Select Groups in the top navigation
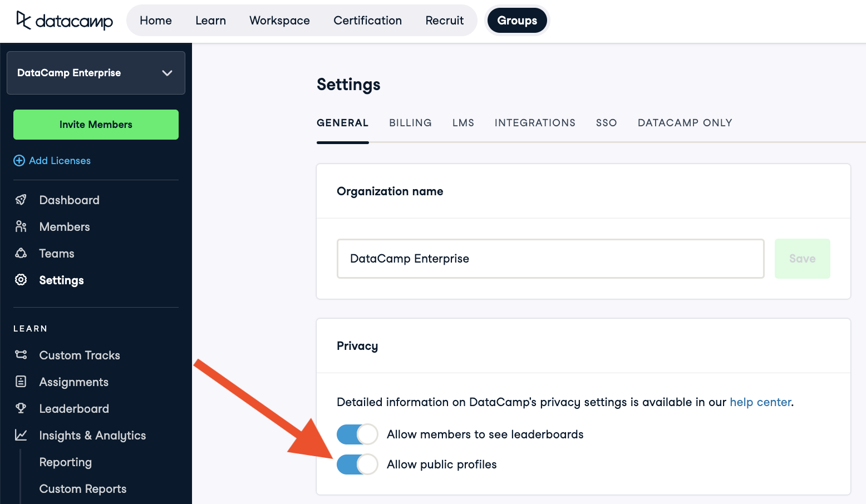 tap(517, 21)
